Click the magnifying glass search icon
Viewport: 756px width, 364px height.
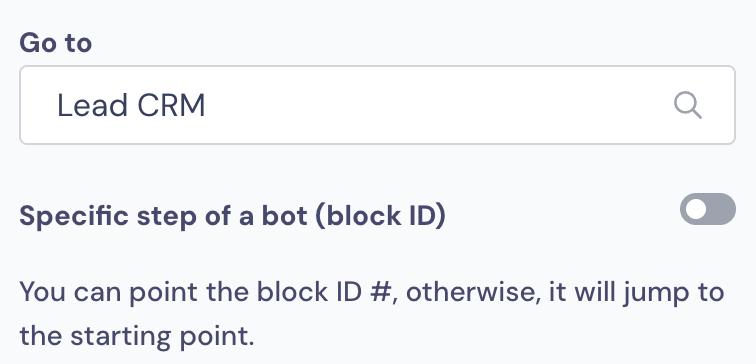coord(688,105)
